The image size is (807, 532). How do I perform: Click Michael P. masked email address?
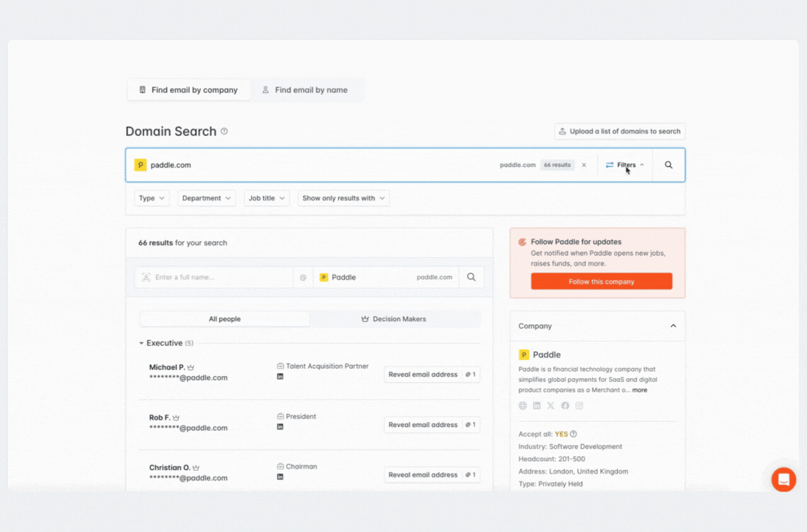pyautogui.click(x=188, y=378)
